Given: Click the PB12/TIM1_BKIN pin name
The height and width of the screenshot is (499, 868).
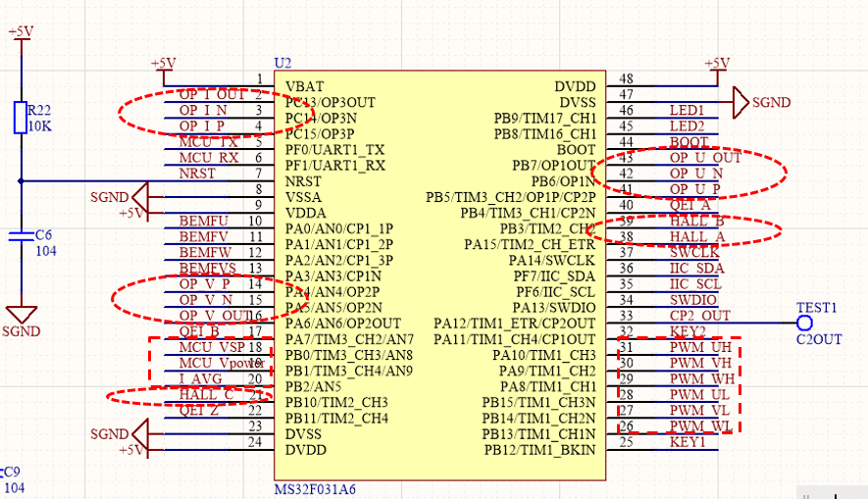Looking at the screenshot, I should click(x=539, y=450).
